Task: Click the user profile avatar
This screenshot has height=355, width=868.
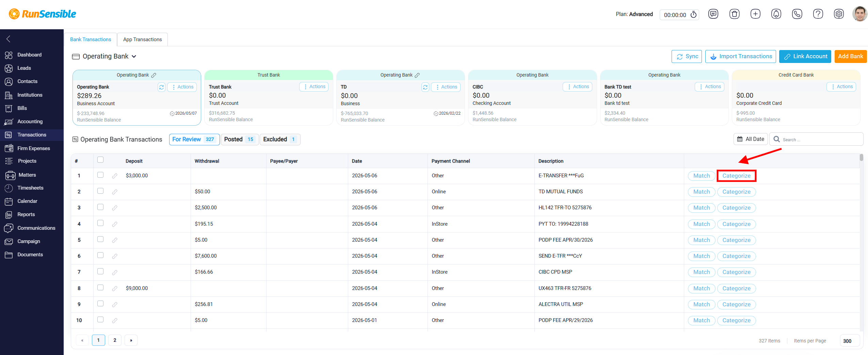Action: pos(860,14)
